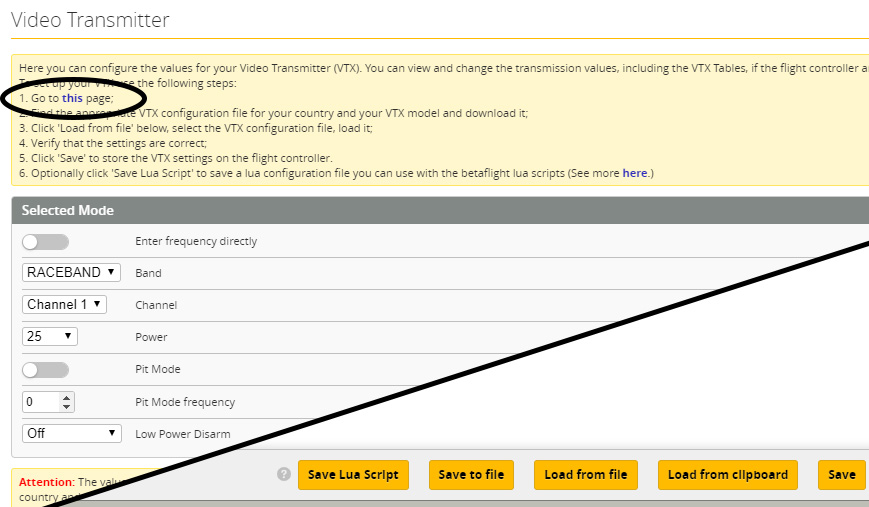Open the Channel 1 dropdown
The width and height of the screenshot is (869, 507).
click(x=64, y=304)
